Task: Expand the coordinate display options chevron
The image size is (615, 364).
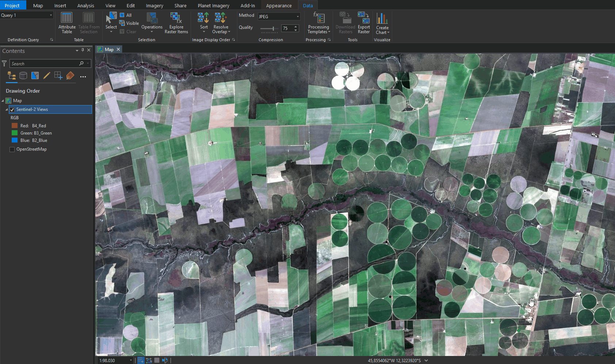Action: tap(426, 360)
